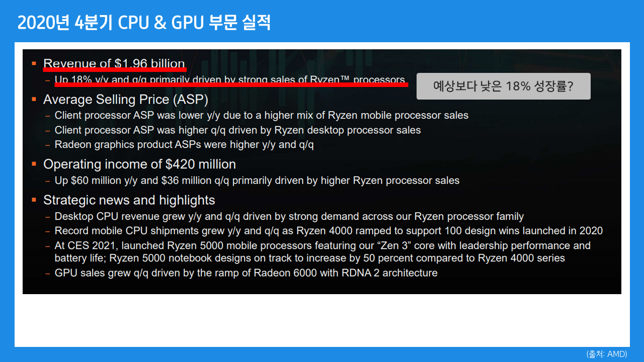644x362 pixels.
Task: Select the 'Radeon graphics product ASPs were higher' line
Action: point(184,145)
